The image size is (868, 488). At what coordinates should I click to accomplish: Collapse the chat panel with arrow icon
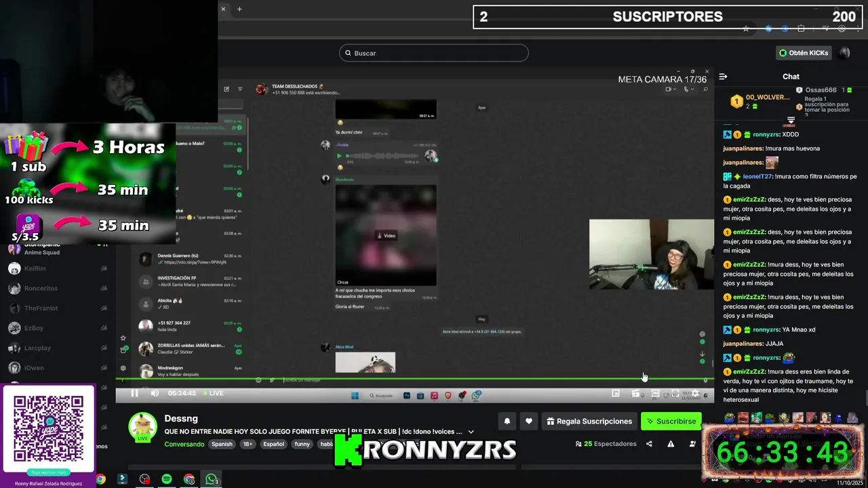point(723,77)
